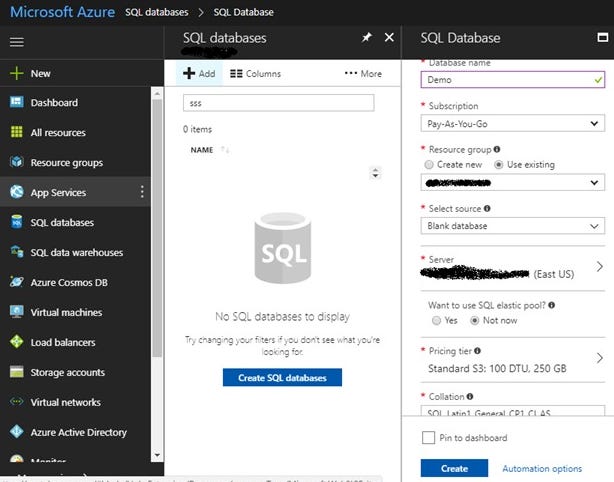Click the Dashboard icon in sidebar
The height and width of the screenshot is (482, 614).
(x=16, y=102)
